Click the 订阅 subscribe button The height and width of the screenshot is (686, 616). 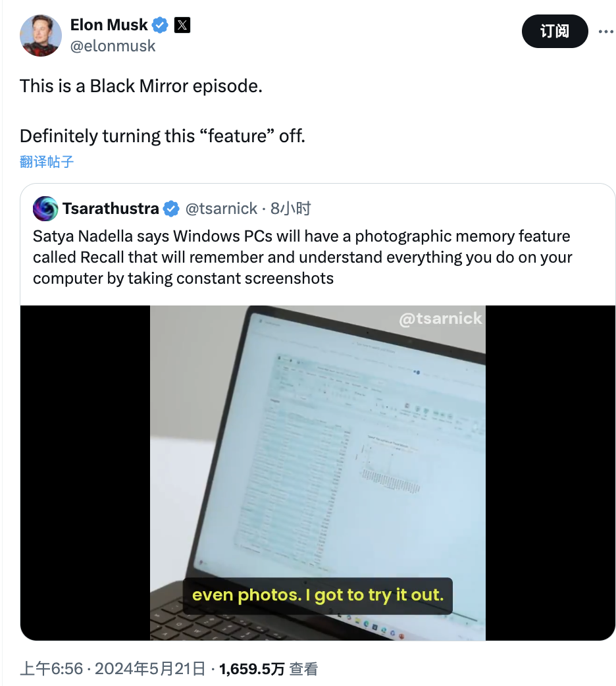tap(555, 31)
